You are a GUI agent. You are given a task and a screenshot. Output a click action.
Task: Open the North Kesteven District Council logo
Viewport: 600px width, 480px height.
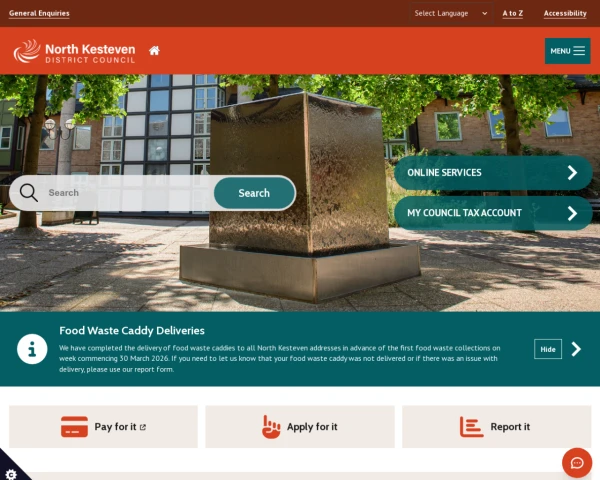click(74, 51)
